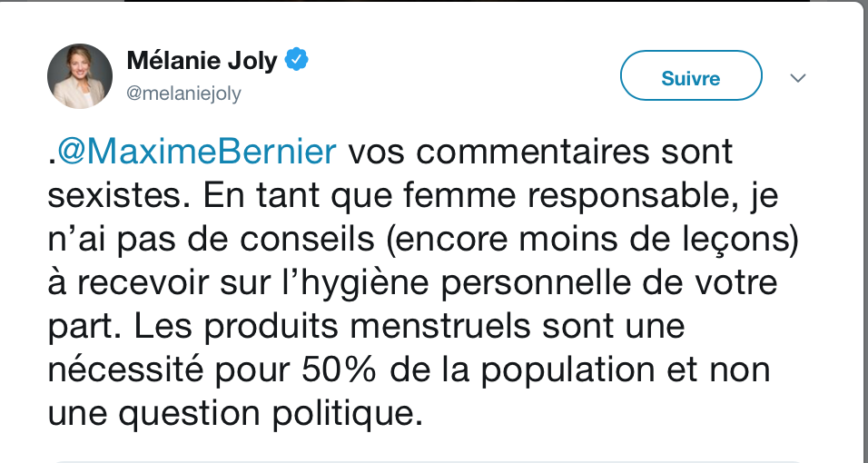The width and height of the screenshot is (868, 463).
Task: Open Mélanie Joly's profile picture
Action: click(x=80, y=76)
